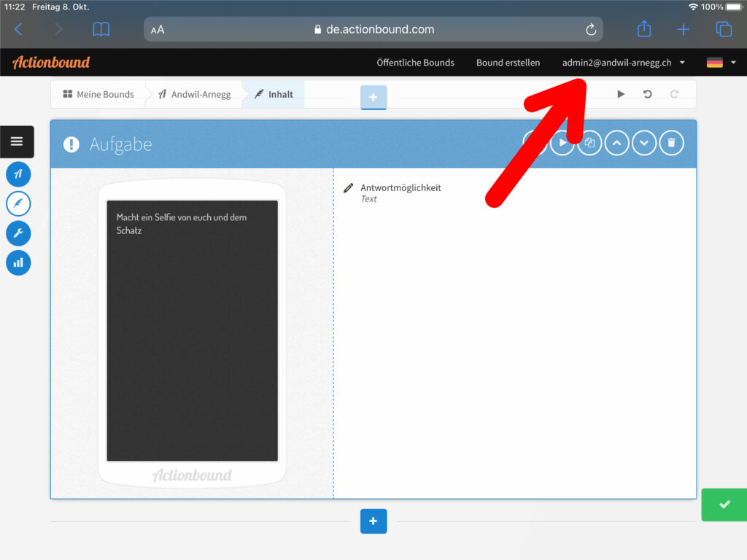
Task: Start bound preview from breadcrumb bar
Action: click(x=621, y=94)
